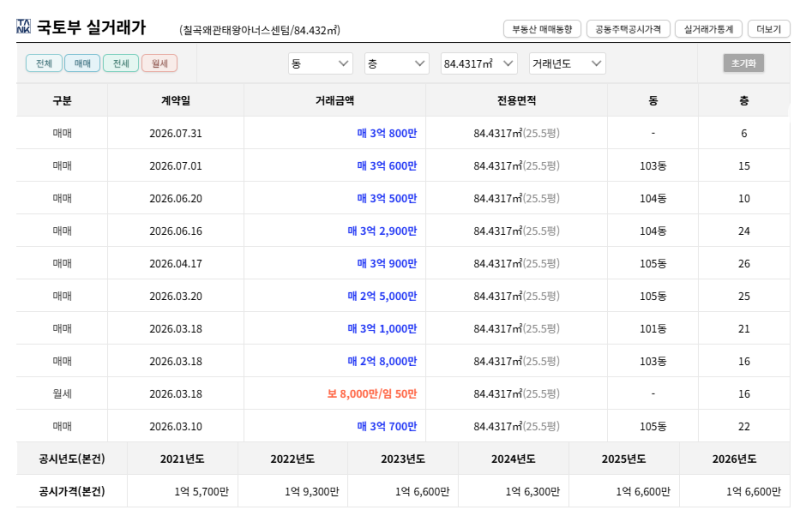800x516 pixels.
Task: Select the 전세 filter tab
Action: [121, 63]
